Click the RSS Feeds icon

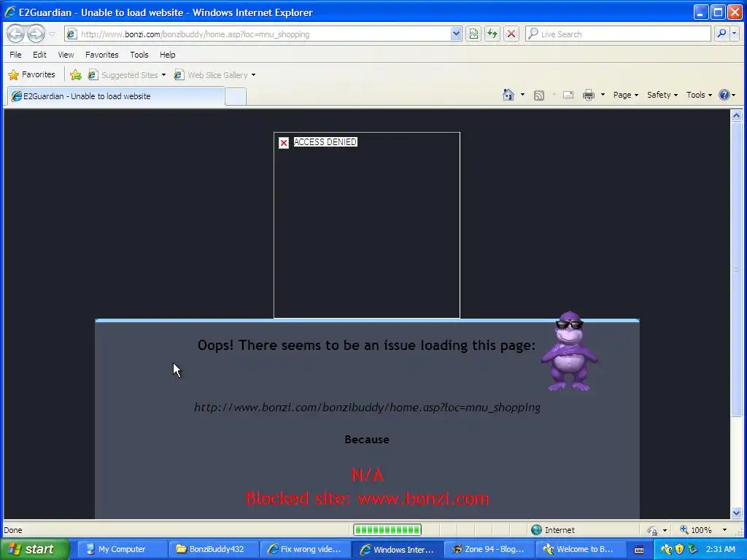pos(539,96)
